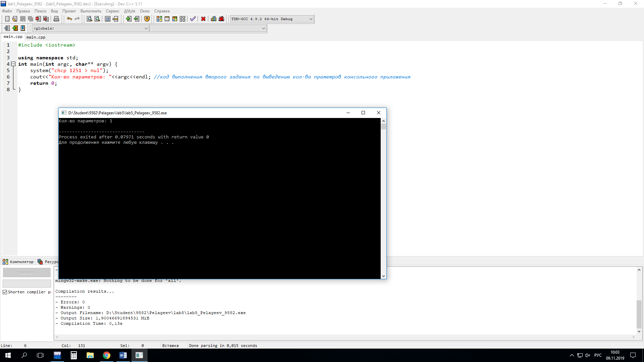Image resolution: width=644 pixels, height=362 pixels.
Task: Open the Поиск menu
Action: 40,11
